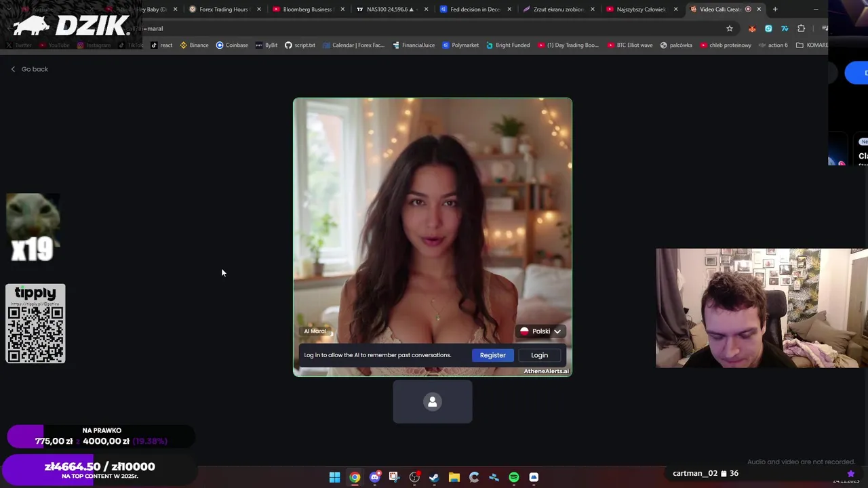Open the browser Extensions puzzle icon
Viewport: 868px width, 488px height.
802,28
